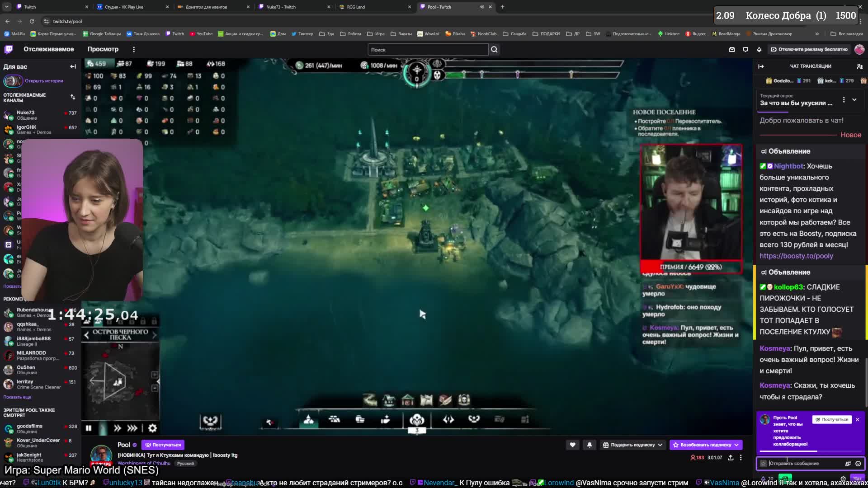Open the user avatar menu
Image resolution: width=868 pixels, height=488 pixels.
pyautogui.click(x=859, y=50)
